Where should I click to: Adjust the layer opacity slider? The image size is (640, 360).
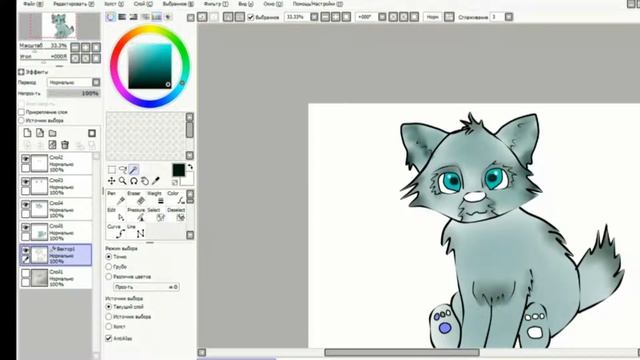[73, 93]
